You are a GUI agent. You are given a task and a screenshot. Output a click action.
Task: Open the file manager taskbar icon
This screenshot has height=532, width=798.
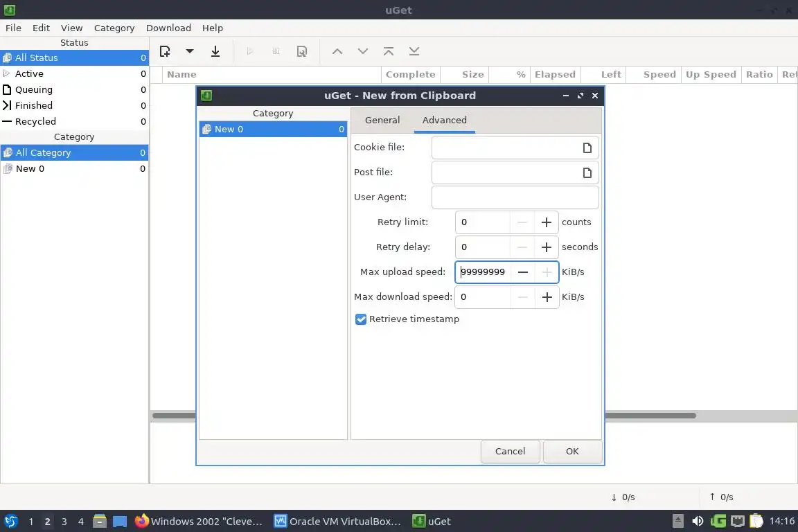pyautogui.click(x=100, y=522)
